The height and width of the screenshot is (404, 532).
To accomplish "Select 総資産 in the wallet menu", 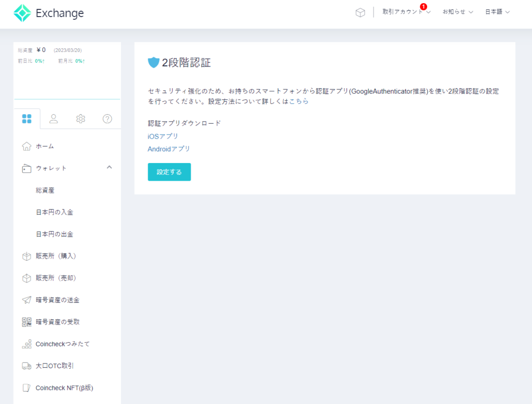I will pos(45,191).
